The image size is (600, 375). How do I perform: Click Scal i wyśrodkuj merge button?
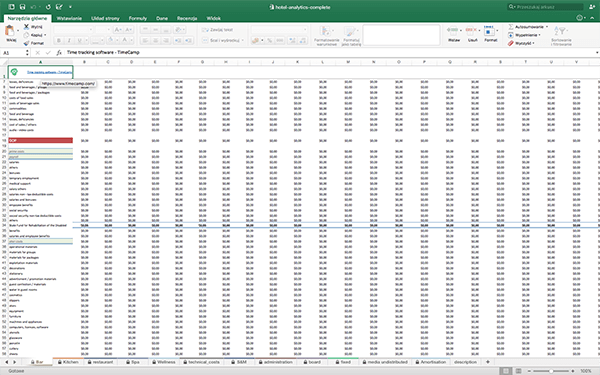223,40
